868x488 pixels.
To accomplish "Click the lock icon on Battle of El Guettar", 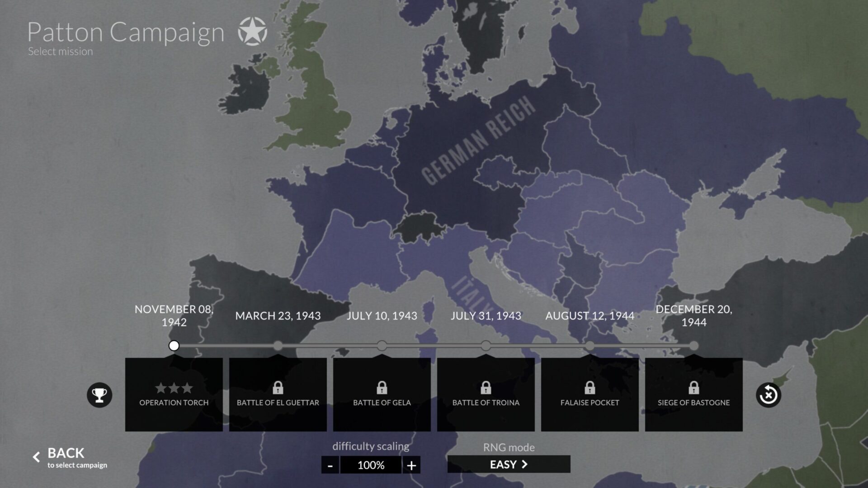I will click(x=278, y=387).
